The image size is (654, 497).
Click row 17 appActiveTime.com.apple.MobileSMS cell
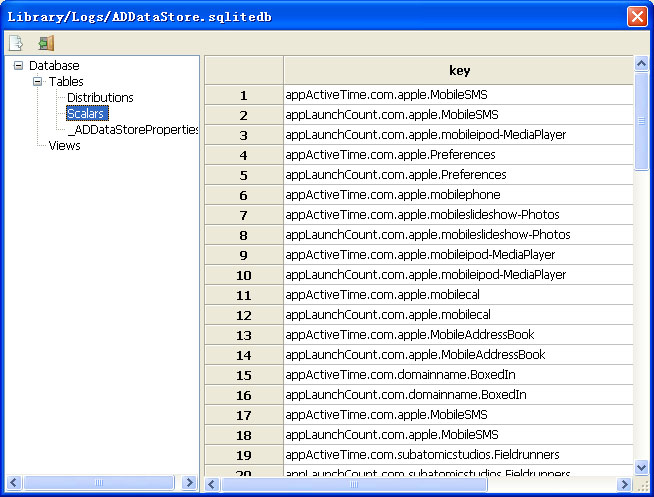tap(458, 415)
